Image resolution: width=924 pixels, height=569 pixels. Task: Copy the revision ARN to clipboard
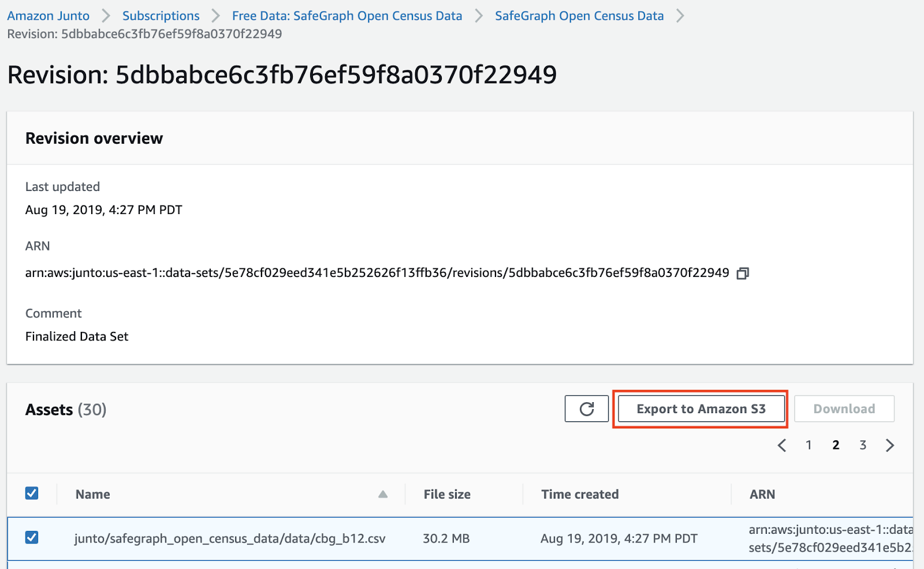click(743, 274)
